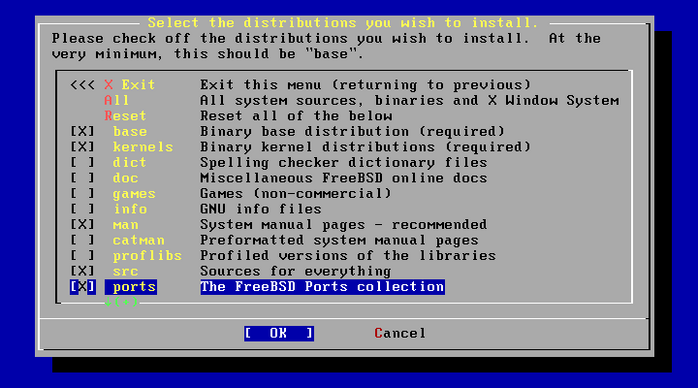The width and height of the screenshot is (698, 388).
Task: Click 'Binary kernel distributions (required)' text
Action: (365, 147)
